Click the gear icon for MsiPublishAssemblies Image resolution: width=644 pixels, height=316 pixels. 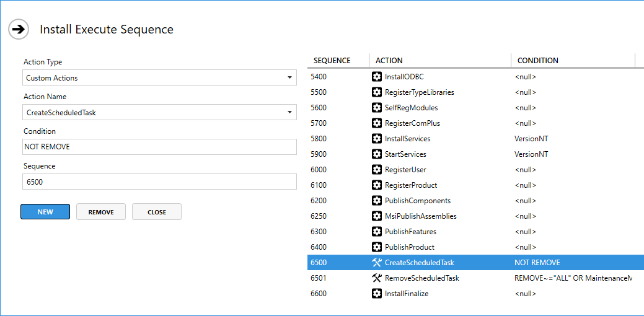coord(376,216)
